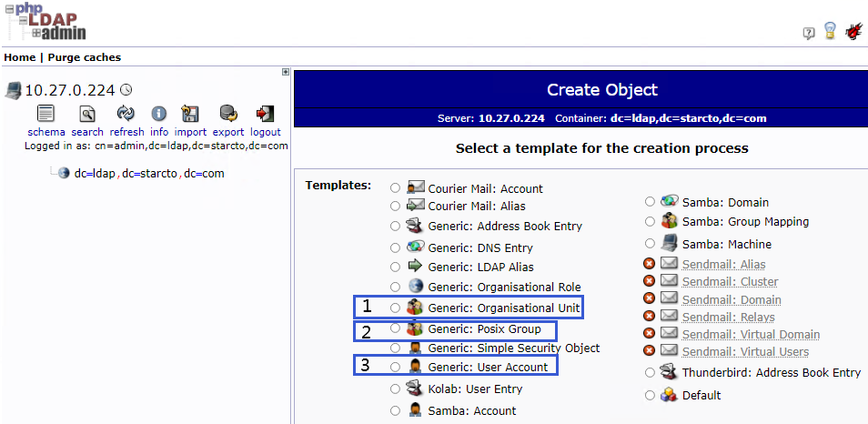The width and height of the screenshot is (868, 424).
Task: Select Samba: Domain radio button
Action: (x=650, y=202)
